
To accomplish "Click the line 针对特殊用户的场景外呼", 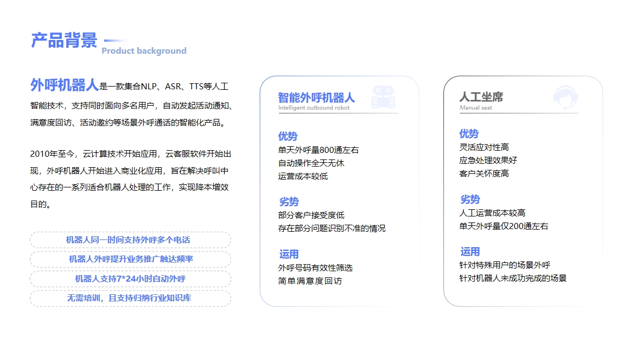I will pos(504,265).
